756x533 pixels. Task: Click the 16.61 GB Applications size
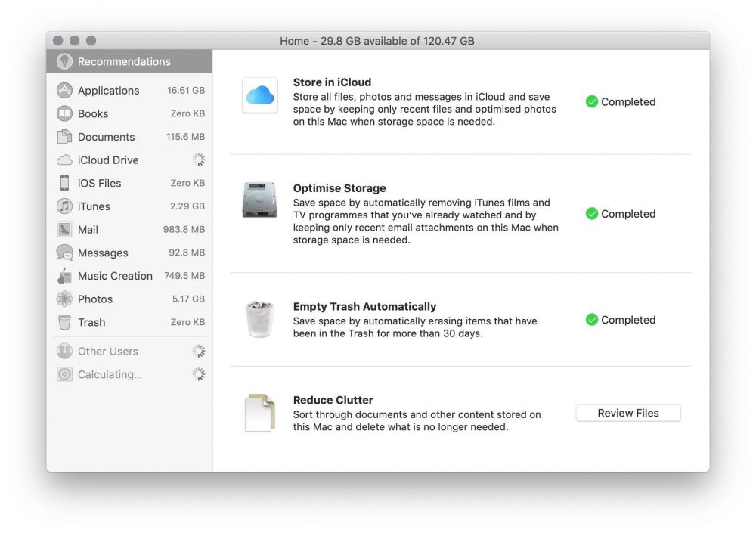[x=186, y=90]
